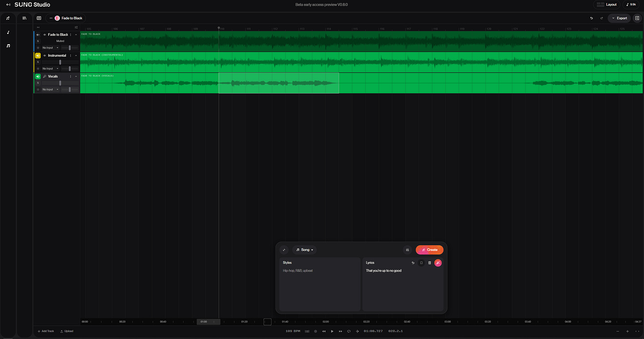
Task: Rewind using the transport control
Action: [x=324, y=331]
